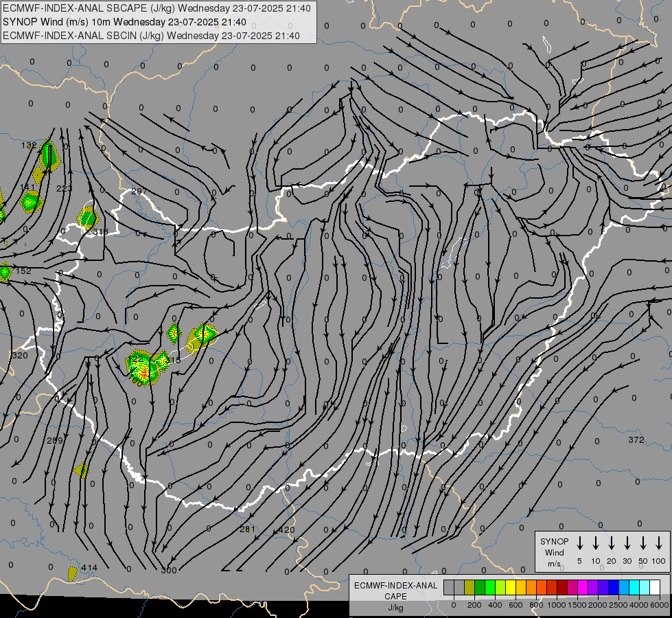This screenshot has height=618, width=672.
Task: Click the 800 tick label on CAPE scale
Action: 536,605
